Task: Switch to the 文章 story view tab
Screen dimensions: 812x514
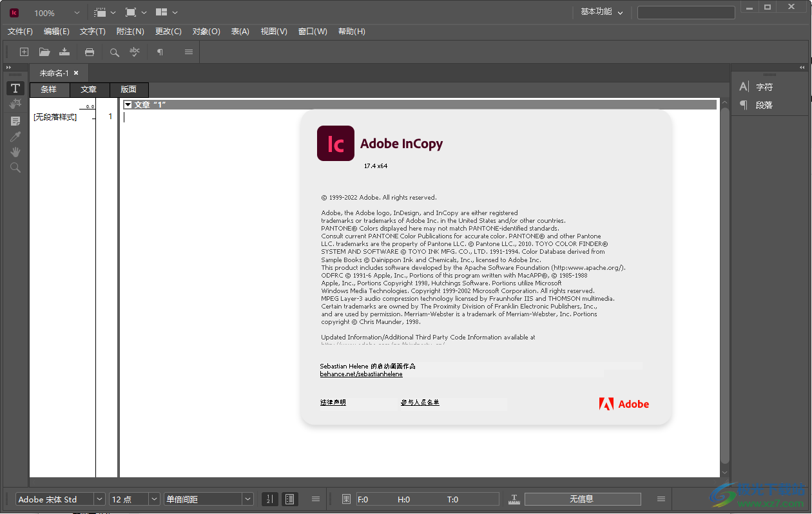Action: [89, 90]
